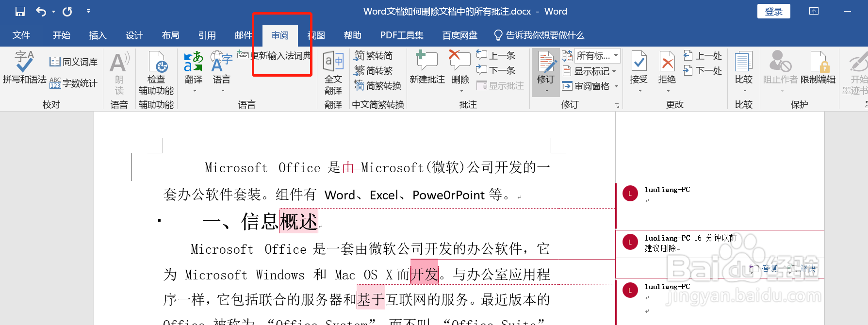Screen dimensions: 868x325
Task: Expand the 删除 comment dropdown arrow
Action: (x=461, y=90)
